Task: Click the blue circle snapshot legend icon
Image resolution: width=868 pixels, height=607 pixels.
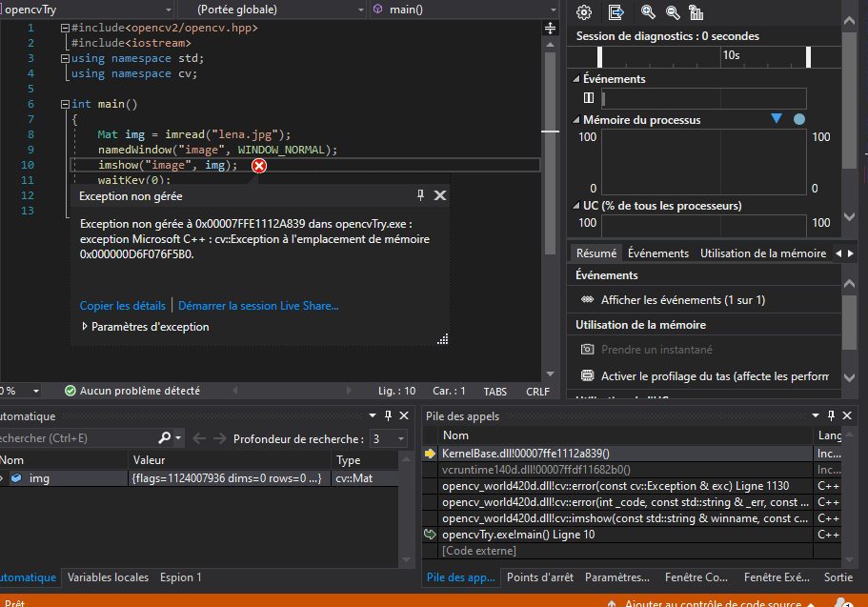Action: coord(799,119)
